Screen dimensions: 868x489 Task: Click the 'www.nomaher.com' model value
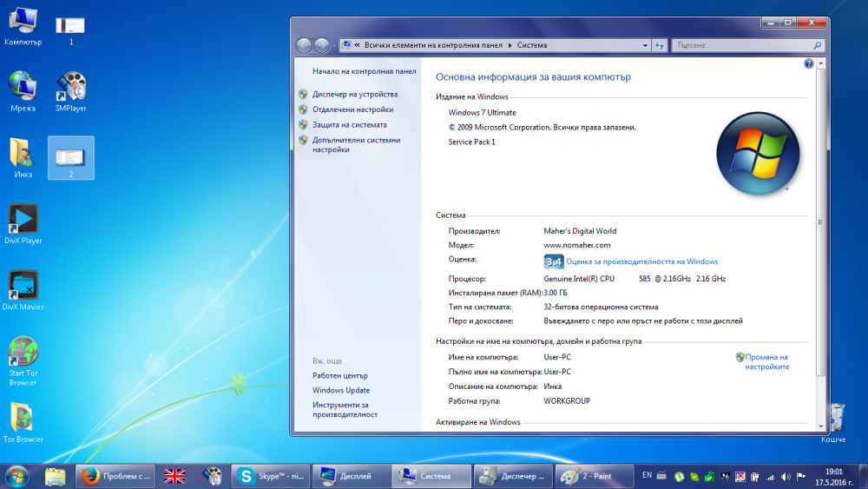(577, 245)
